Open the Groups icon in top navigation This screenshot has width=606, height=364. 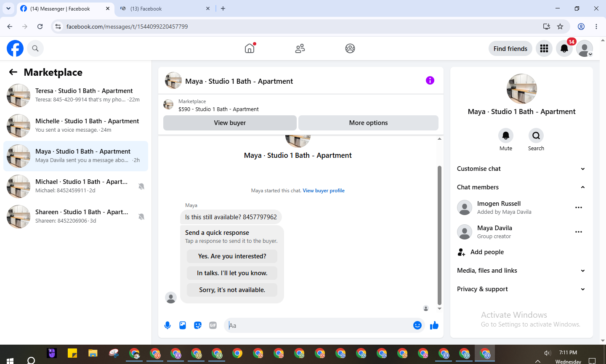350,48
